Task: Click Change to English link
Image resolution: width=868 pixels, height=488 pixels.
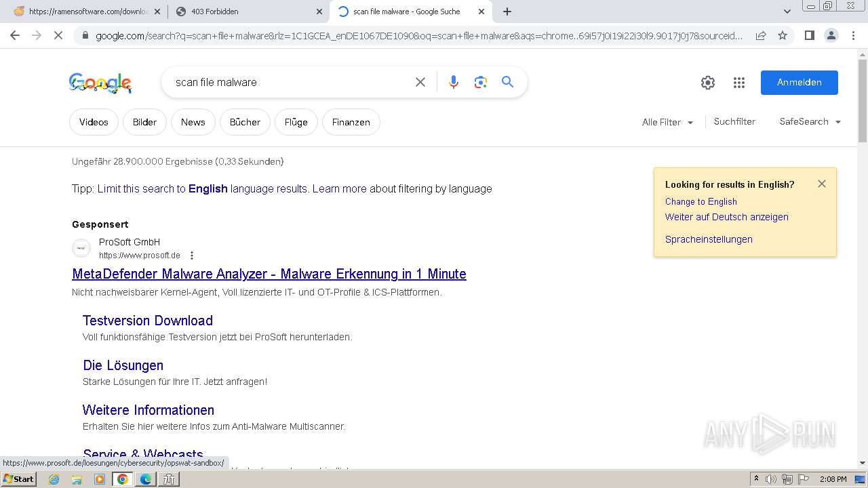Action: (701, 201)
